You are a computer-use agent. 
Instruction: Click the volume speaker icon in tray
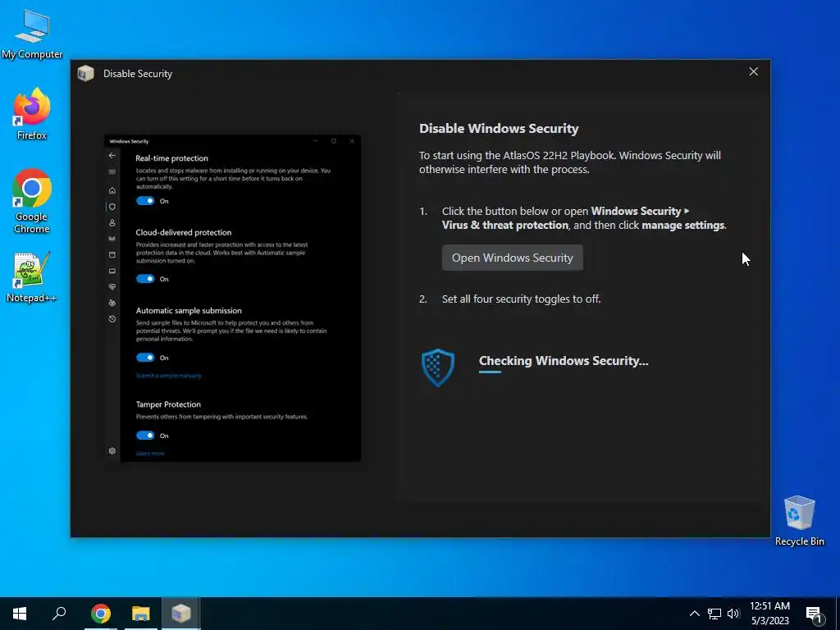pyautogui.click(x=733, y=614)
